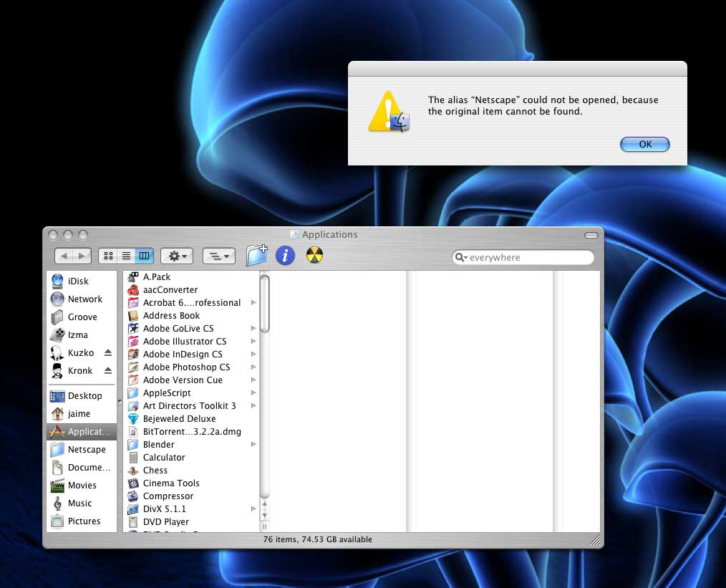The image size is (726, 588).
Task: Expand Adobe Illustrator CS folder arrow
Action: click(253, 341)
